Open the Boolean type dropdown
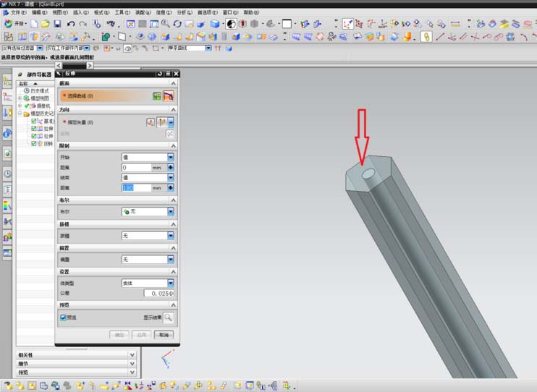Viewport: 537px width, 392px height. pos(171,212)
